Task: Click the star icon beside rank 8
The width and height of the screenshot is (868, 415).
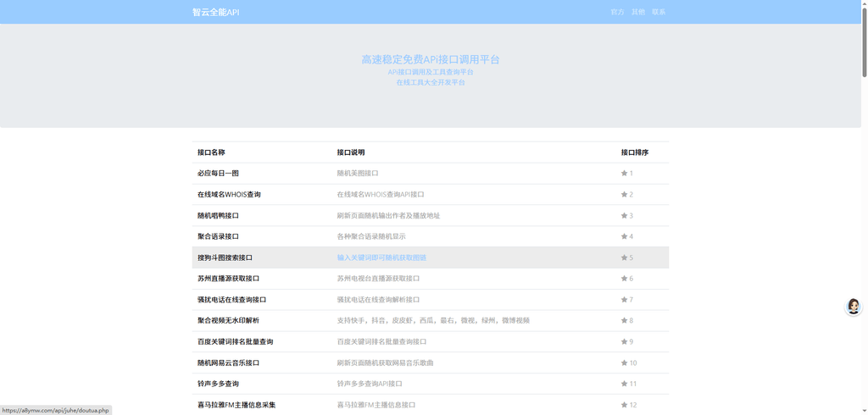Action: coord(625,320)
